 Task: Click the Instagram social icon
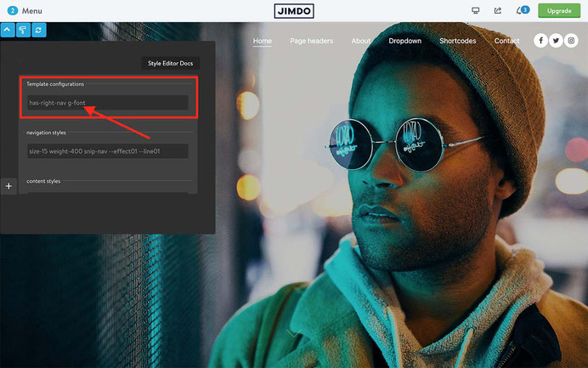coord(571,41)
